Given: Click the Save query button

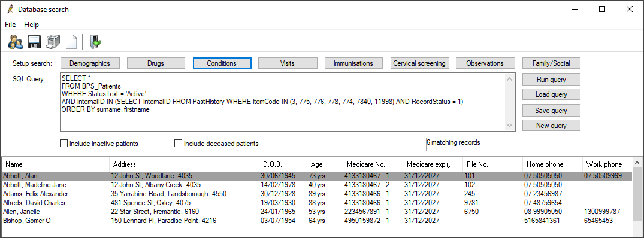Looking at the screenshot, I should coord(551,110).
